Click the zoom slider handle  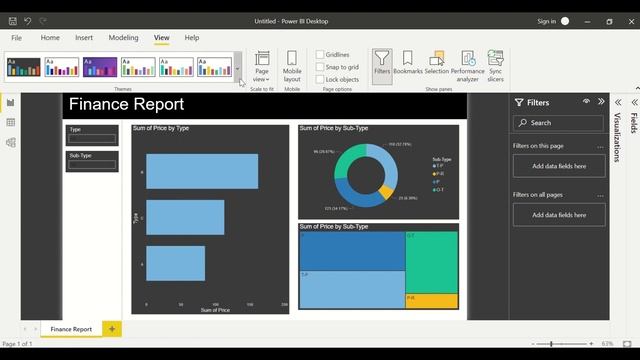point(551,344)
